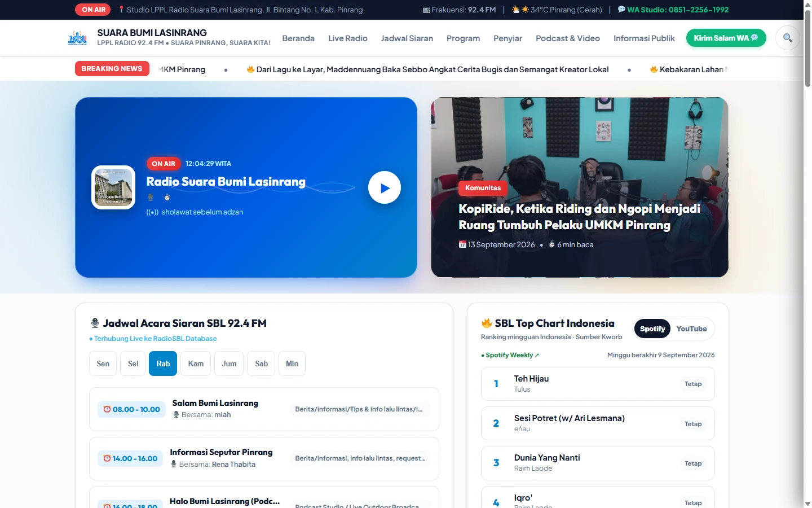Image resolution: width=812 pixels, height=508 pixels.
Task: Click the flame icon beside SBL Top Chart
Action: (487, 323)
